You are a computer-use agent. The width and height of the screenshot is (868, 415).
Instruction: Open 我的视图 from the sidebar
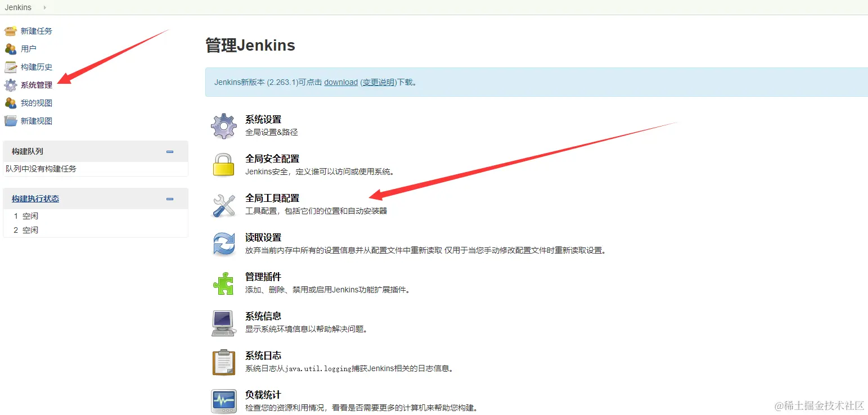[x=36, y=103]
